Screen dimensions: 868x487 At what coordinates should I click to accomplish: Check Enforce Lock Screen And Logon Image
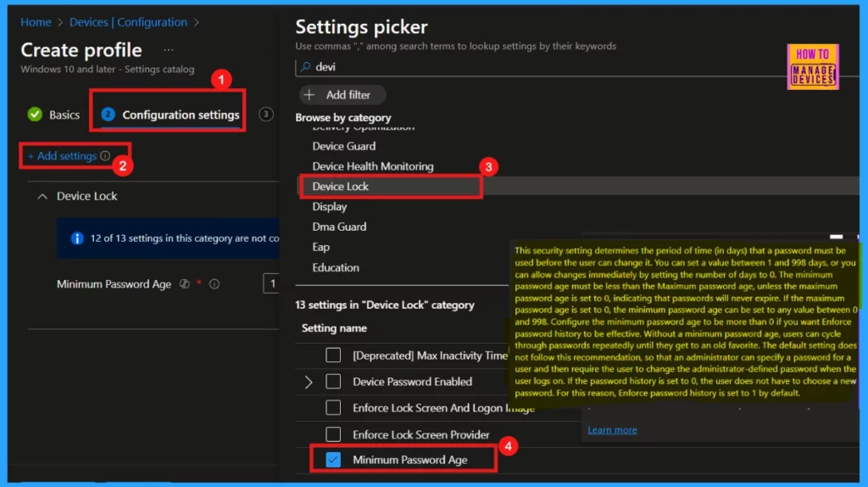tap(333, 408)
